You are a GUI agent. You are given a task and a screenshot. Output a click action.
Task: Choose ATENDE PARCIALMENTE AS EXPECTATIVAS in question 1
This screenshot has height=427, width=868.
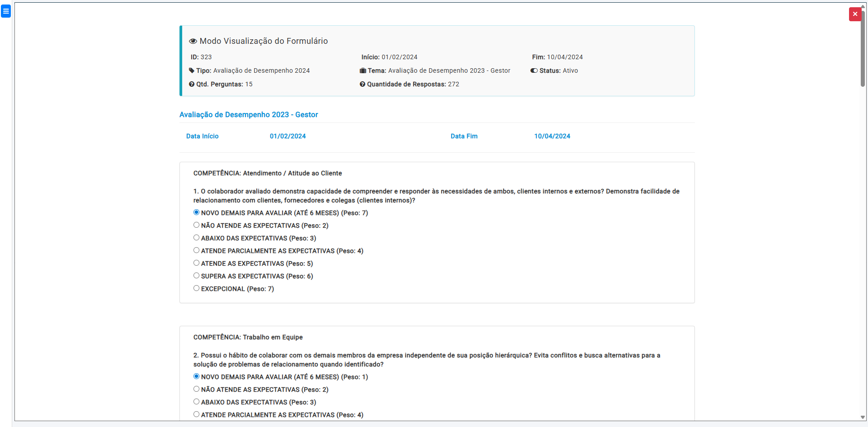coord(197,250)
